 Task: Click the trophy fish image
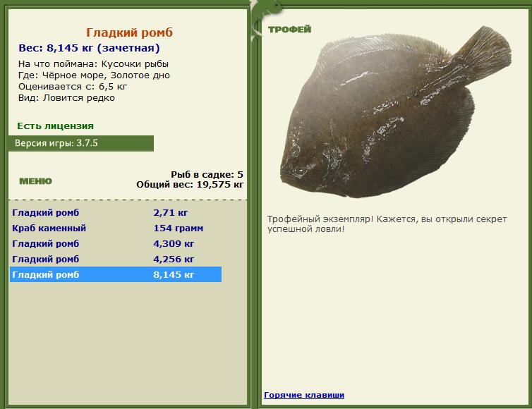tap(396, 112)
